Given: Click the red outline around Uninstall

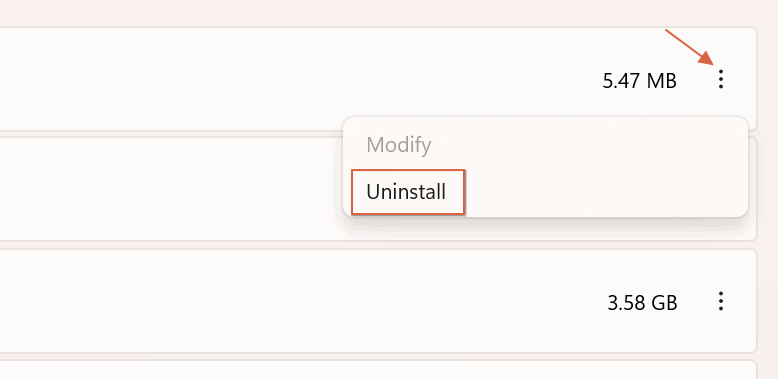Looking at the screenshot, I should point(408,170).
